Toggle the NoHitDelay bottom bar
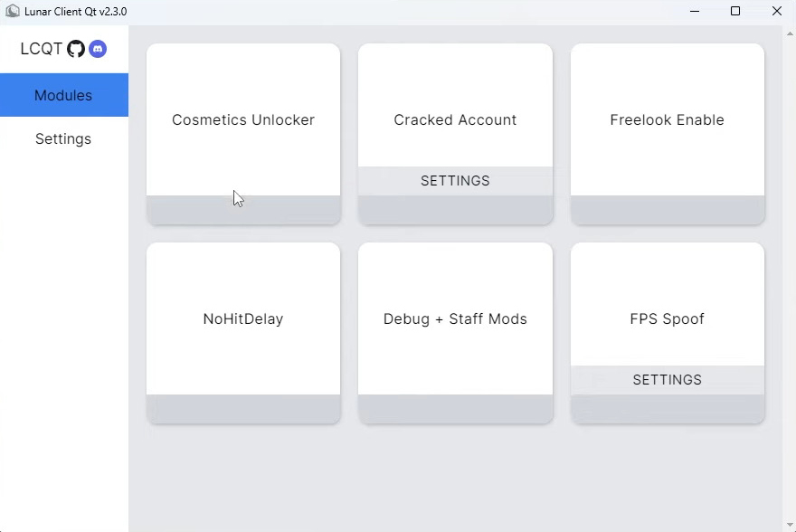The width and height of the screenshot is (796, 532). (x=243, y=409)
